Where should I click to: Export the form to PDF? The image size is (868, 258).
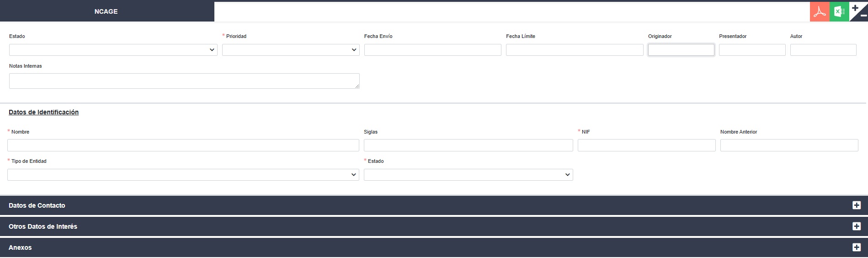(820, 12)
